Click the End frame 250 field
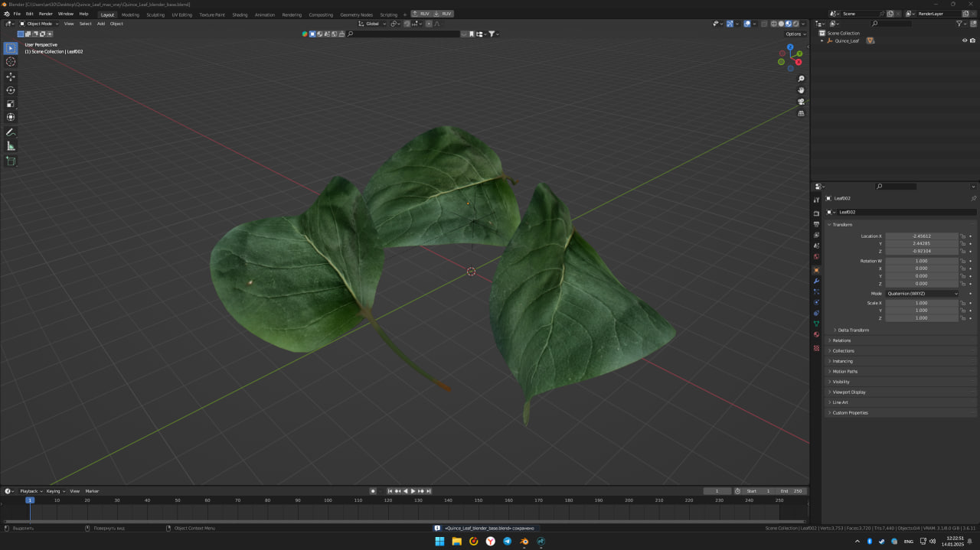 (791, 491)
